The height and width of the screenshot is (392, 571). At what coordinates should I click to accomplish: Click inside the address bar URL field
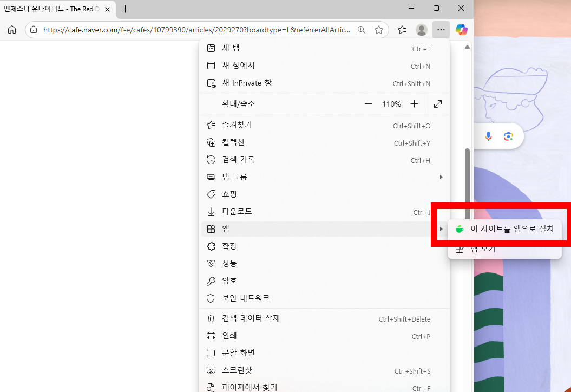tap(189, 30)
